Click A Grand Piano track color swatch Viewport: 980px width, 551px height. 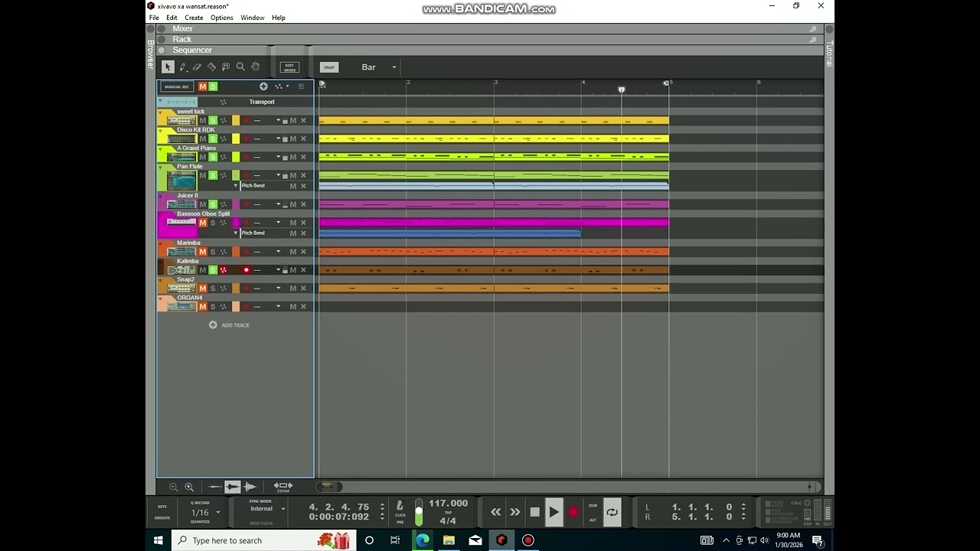pyautogui.click(x=236, y=157)
